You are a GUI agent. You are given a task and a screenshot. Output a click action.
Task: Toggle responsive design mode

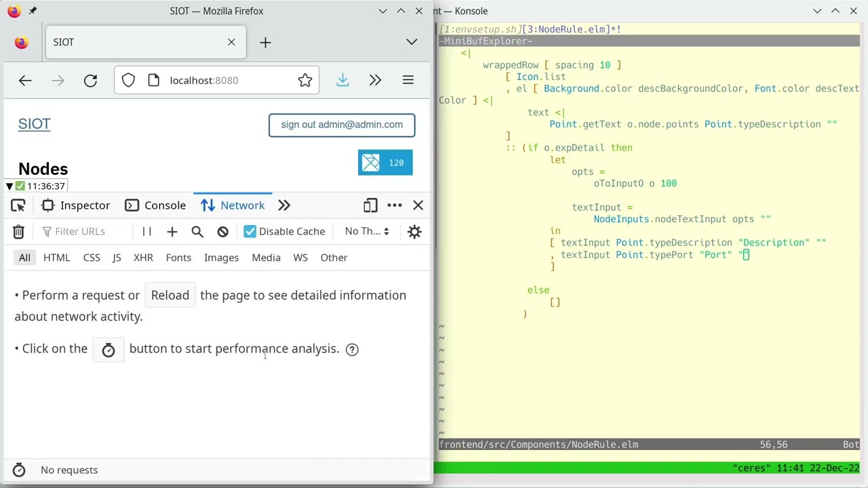pyautogui.click(x=370, y=205)
